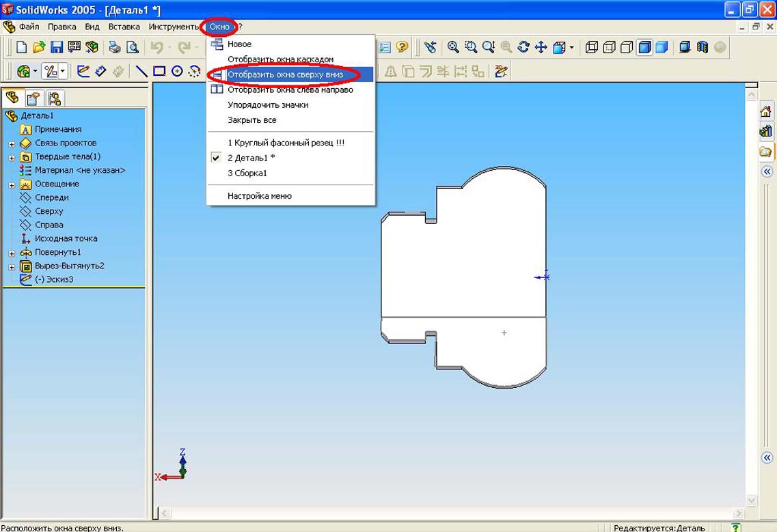Screen dimensions: 777x532
Task: Click the Sketch pencil icon
Action: 83,71
